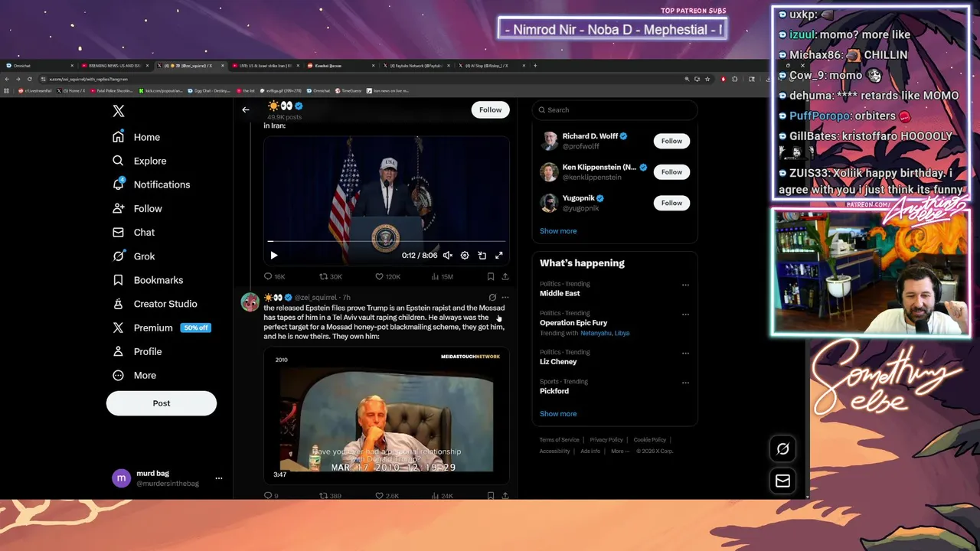Open options dots for Operation Epic Fury
The image size is (980, 551).
685,314
